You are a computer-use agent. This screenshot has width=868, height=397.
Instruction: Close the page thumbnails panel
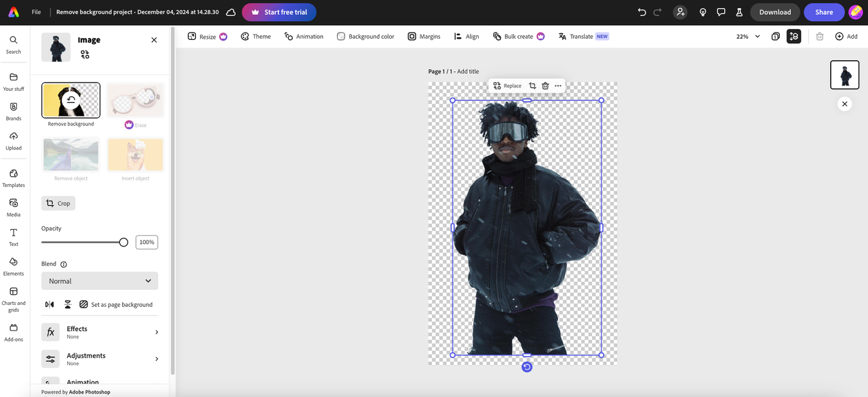(844, 104)
